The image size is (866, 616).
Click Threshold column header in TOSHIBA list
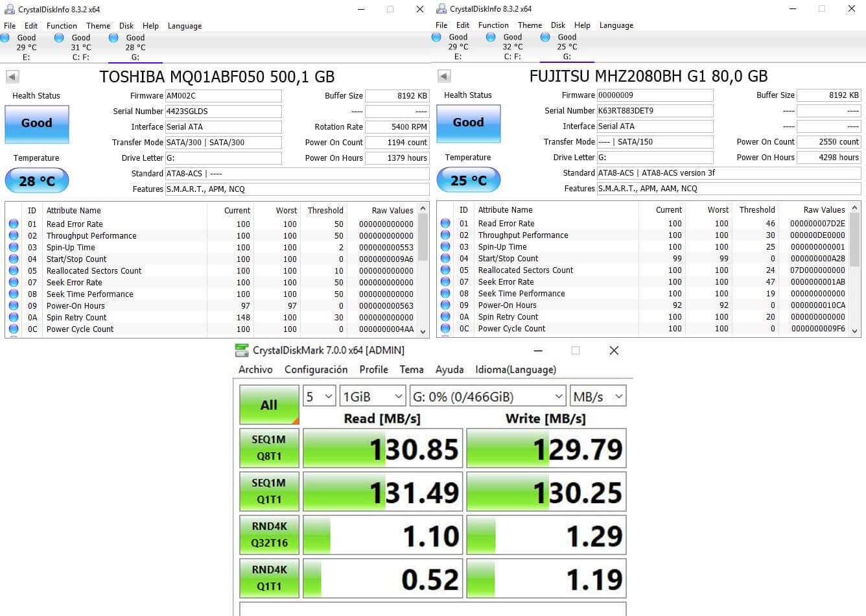coord(325,211)
